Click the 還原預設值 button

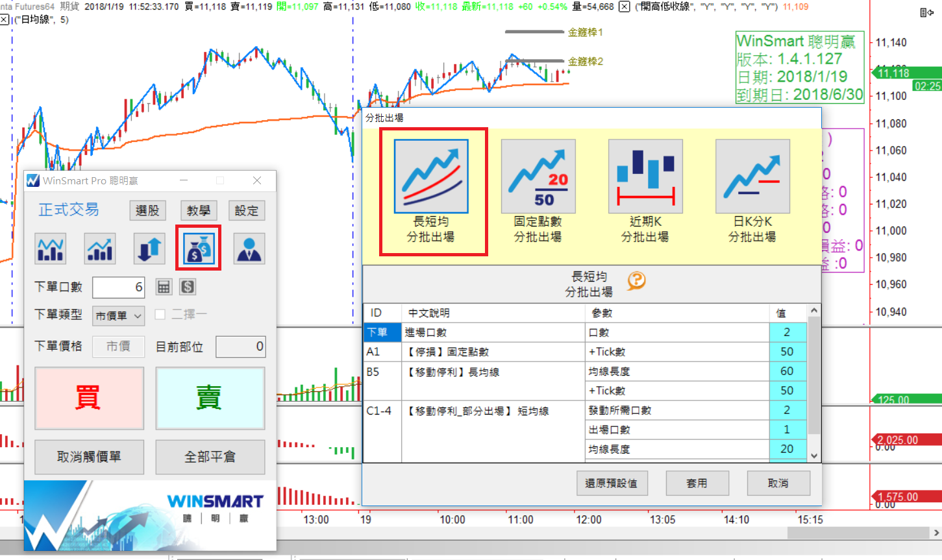pos(611,483)
